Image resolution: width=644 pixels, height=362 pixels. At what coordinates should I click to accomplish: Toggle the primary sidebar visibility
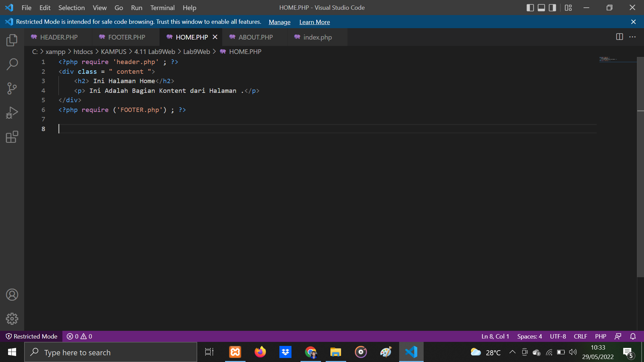(530, 7)
